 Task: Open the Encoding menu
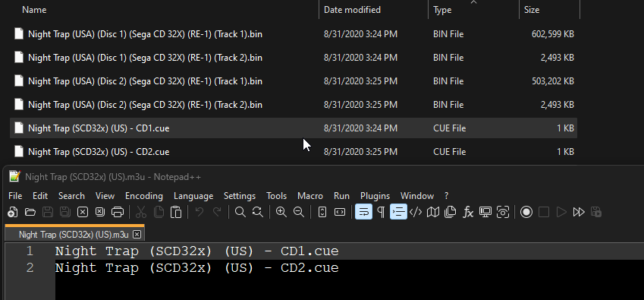tap(144, 196)
